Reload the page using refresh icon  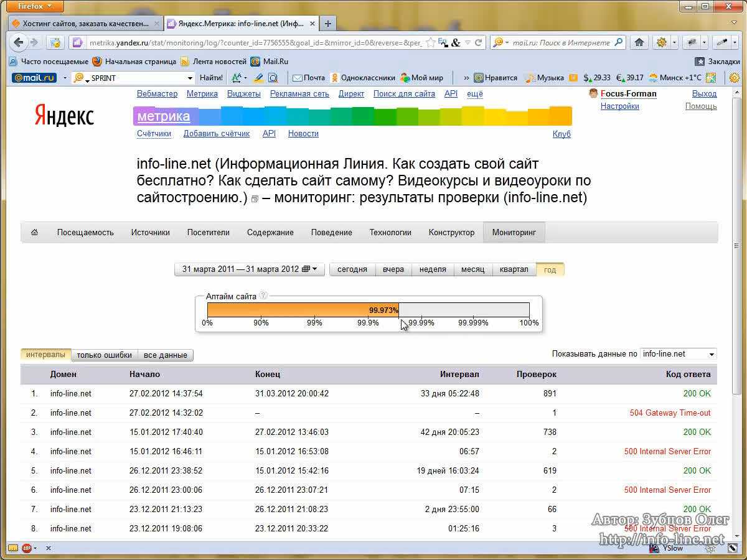point(478,42)
